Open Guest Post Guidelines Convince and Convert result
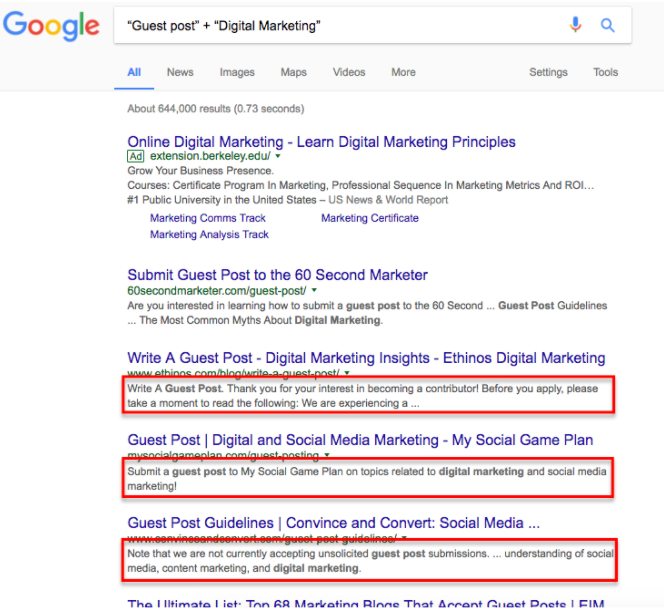The height and width of the screenshot is (616, 668). [334, 523]
